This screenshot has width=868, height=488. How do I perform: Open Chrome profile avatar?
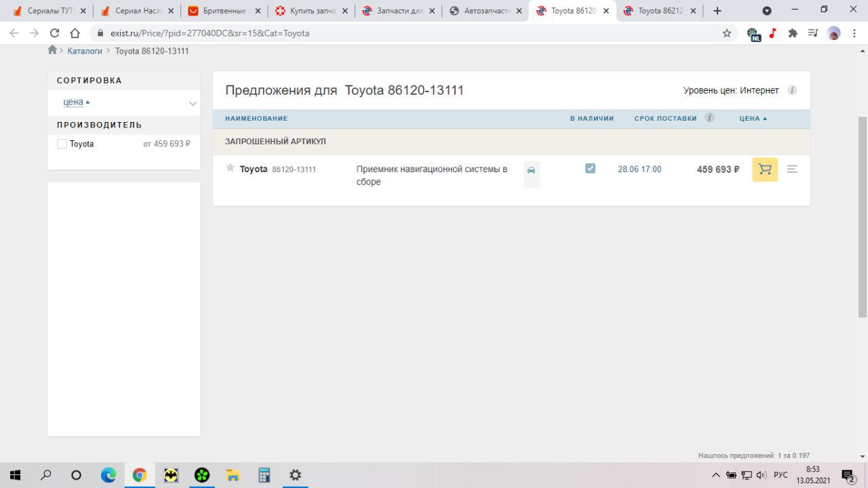point(834,33)
